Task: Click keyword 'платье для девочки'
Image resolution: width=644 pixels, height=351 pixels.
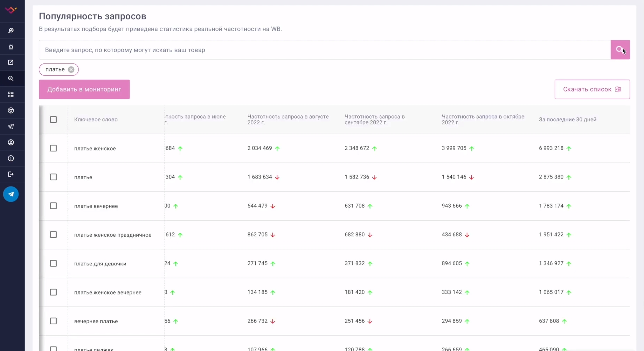Action: [x=100, y=264]
